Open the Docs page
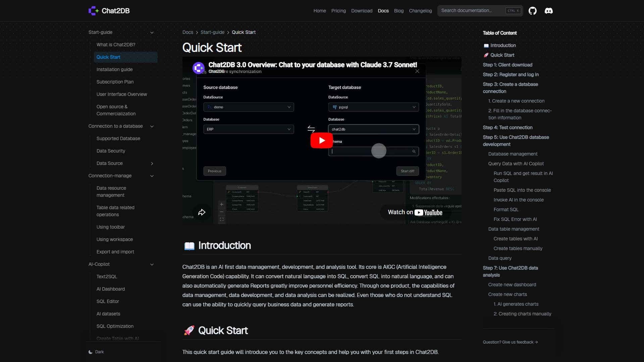Screen dimensions: 644x362 (x=383, y=11)
